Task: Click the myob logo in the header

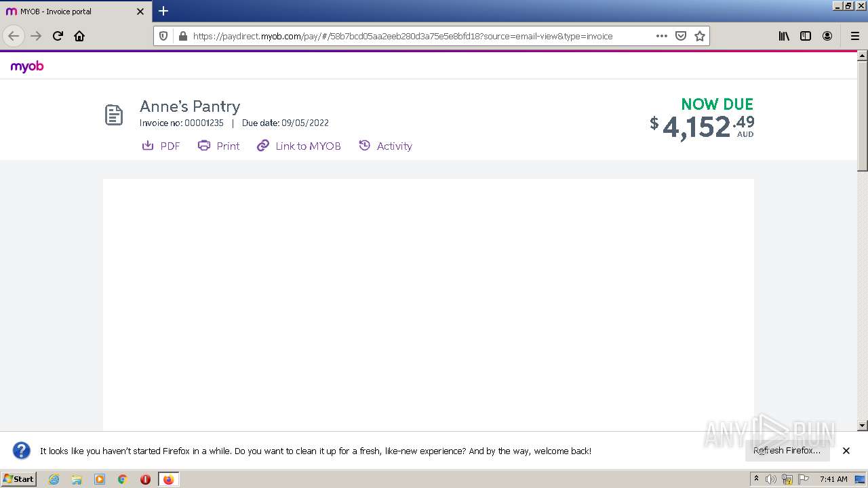Action: 27,66
